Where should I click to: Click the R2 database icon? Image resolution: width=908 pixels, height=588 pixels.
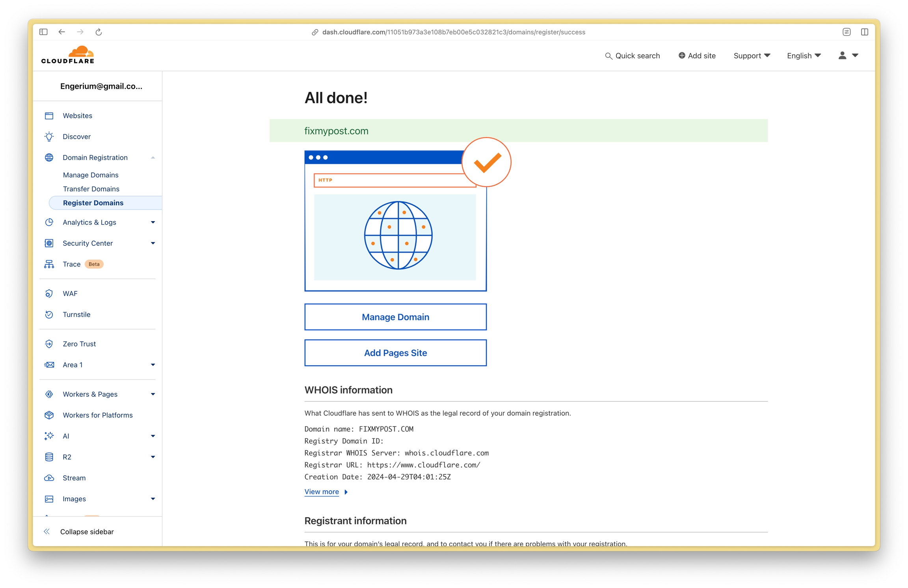click(49, 457)
